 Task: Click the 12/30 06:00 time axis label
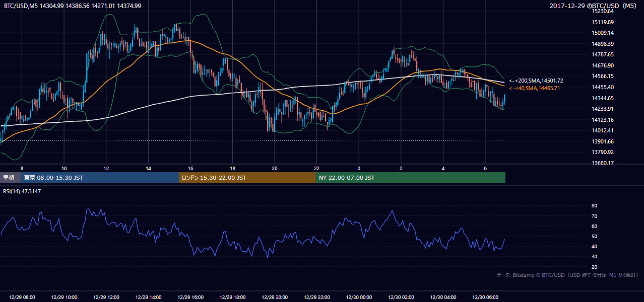[x=485, y=297]
